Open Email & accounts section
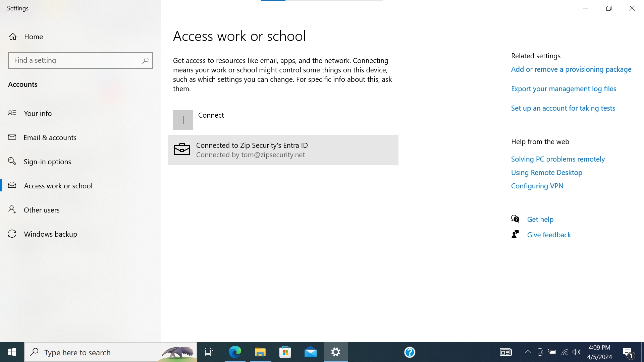644x362 pixels. pyautogui.click(x=50, y=137)
